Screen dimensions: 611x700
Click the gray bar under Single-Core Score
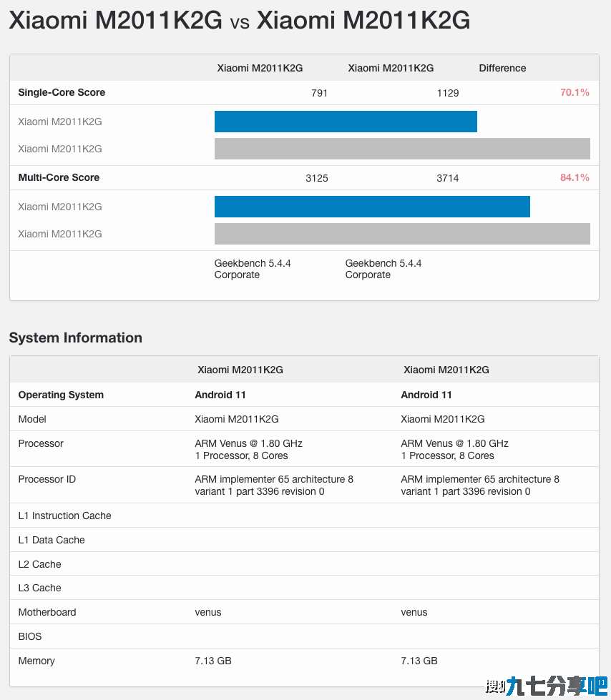pyautogui.click(x=402, y=149)
